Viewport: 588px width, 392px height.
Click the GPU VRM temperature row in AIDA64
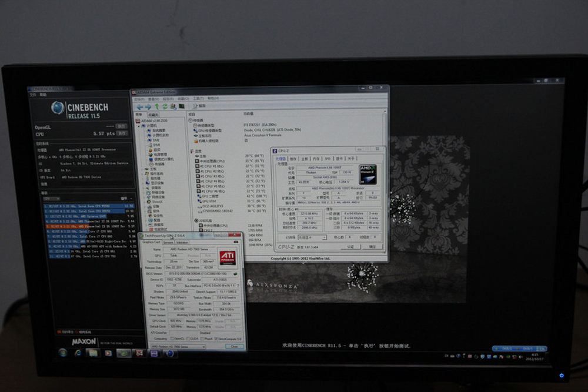[231, 201]
